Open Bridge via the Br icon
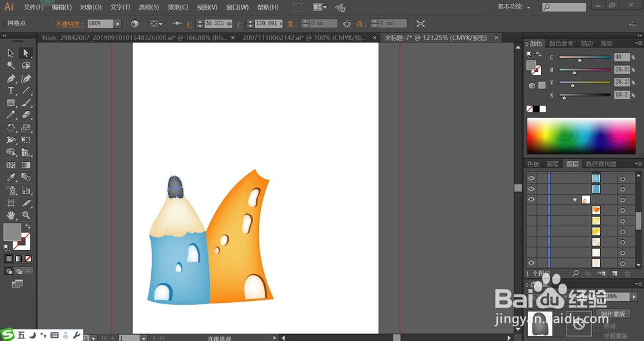Screen dimensions: 644x341 (x=296, y=7)
